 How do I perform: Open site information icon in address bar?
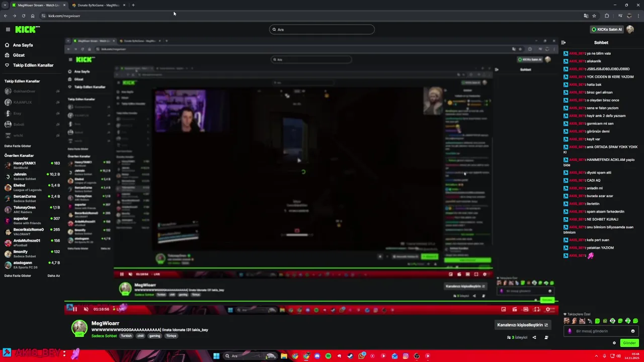click(43, 16)
